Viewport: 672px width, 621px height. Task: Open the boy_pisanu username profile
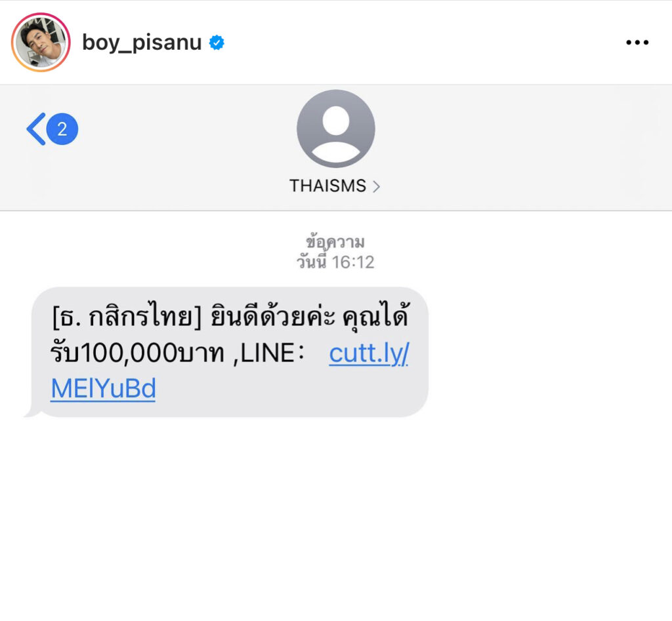[x=142, y=43]
